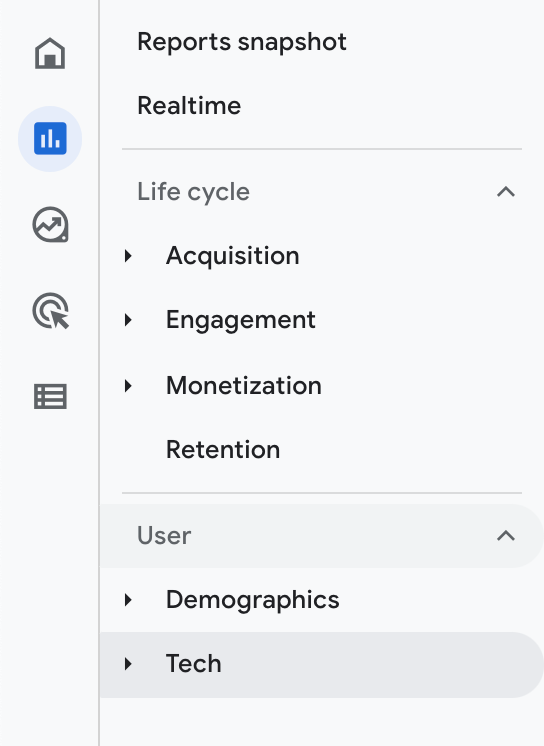This screenshot has width=544, height=746.
Task: Expand the Acquisition arrow
Action: point(128,256)
